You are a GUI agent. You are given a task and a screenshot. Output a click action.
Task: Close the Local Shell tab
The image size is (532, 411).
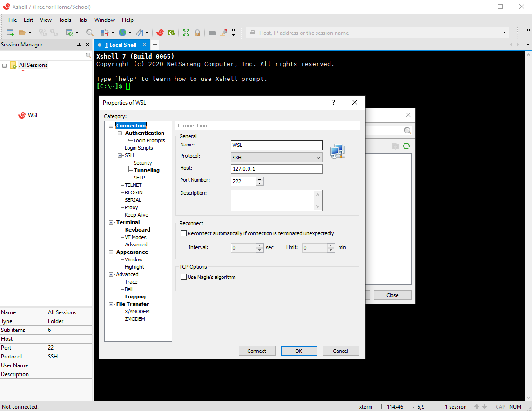[145, 44]
